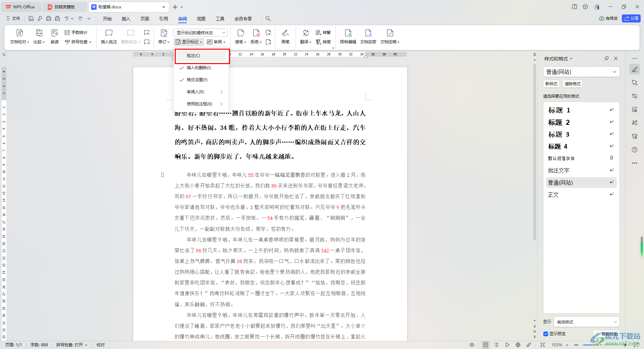This screenshot has width=644, height=349.
Task: Switch to 插入 ribbon tab
Action: point(126,19)
